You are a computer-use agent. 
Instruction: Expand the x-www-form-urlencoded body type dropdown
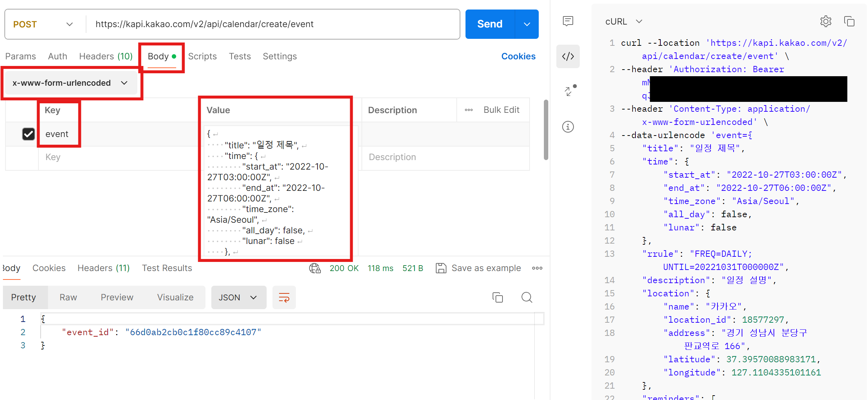click(x=70, y=83)
